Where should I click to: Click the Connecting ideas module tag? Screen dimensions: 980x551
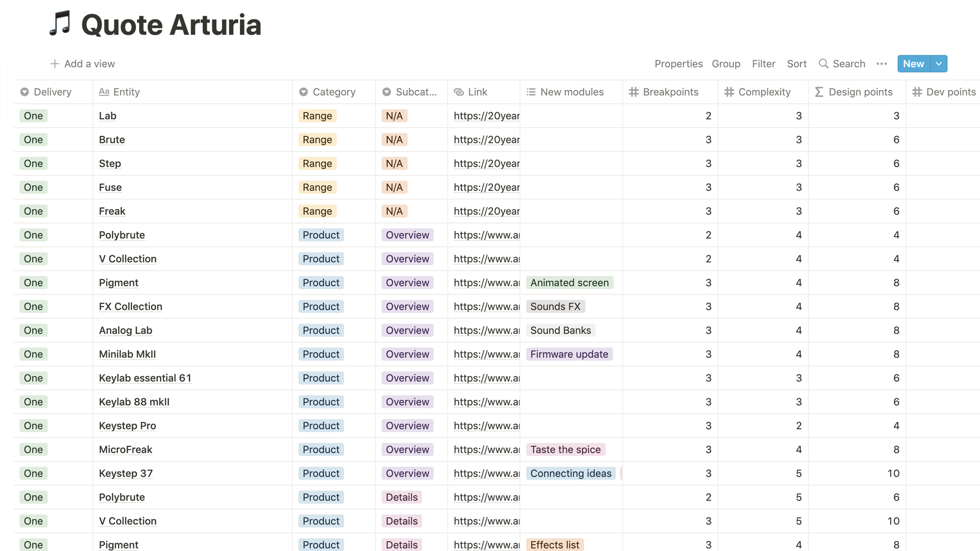point(571,473)
